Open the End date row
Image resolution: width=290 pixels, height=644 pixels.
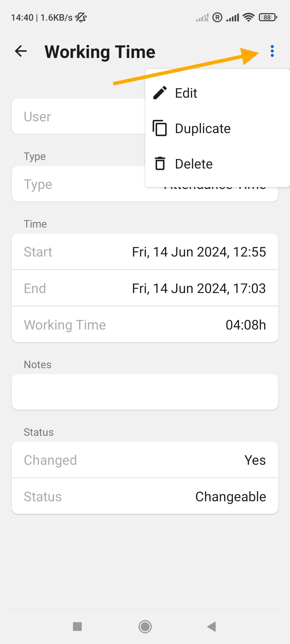(x=145, y=288)
